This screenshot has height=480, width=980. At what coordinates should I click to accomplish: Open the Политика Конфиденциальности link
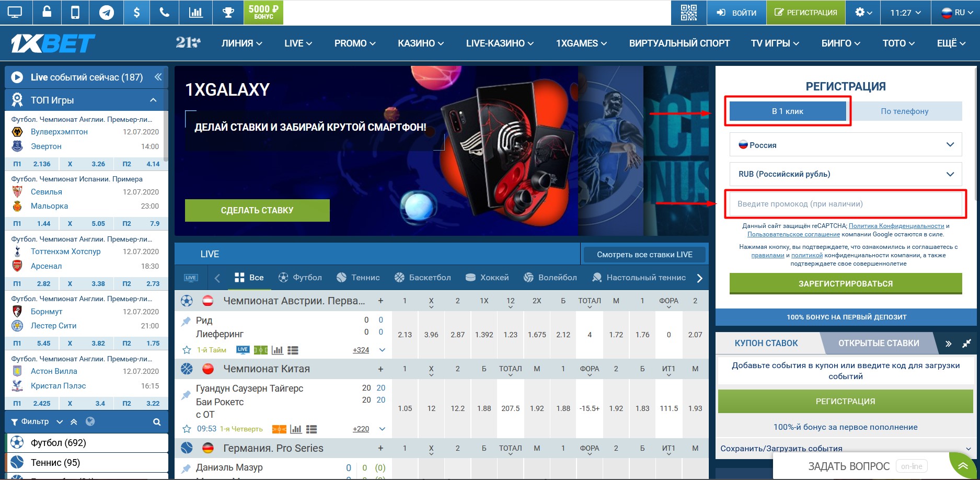pos(896,226)
